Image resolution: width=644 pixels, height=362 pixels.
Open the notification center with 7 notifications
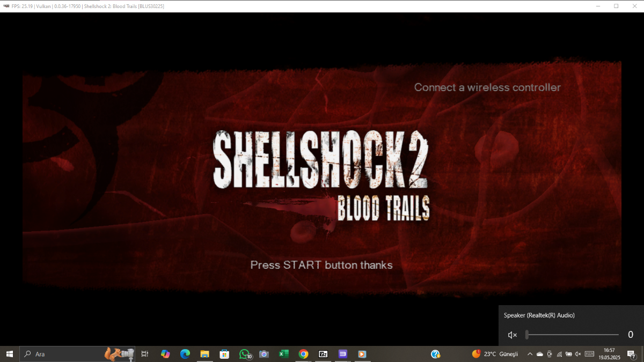[x=632, y=354]
